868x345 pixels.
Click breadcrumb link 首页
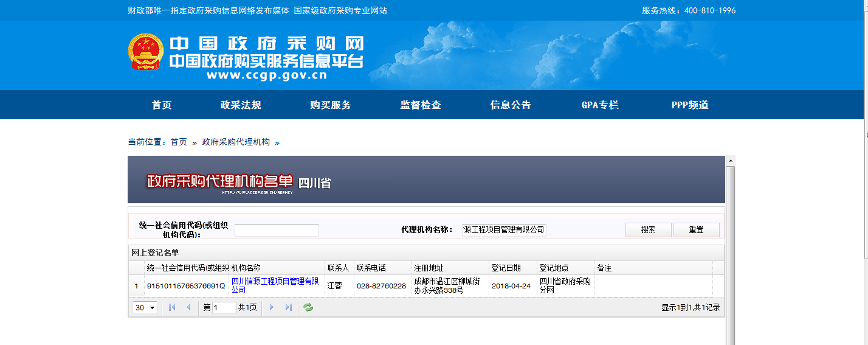point(179,142)
